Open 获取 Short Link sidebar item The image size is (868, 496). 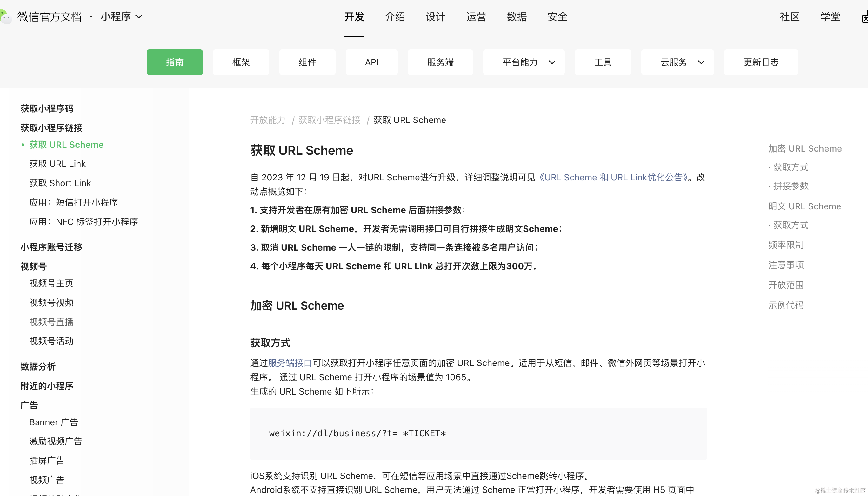coord(60,183)
